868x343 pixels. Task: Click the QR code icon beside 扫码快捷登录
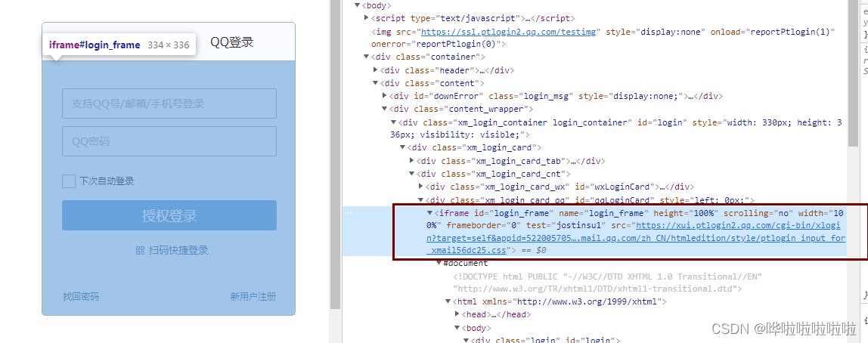pyautogui.click(x=140, y=251)
